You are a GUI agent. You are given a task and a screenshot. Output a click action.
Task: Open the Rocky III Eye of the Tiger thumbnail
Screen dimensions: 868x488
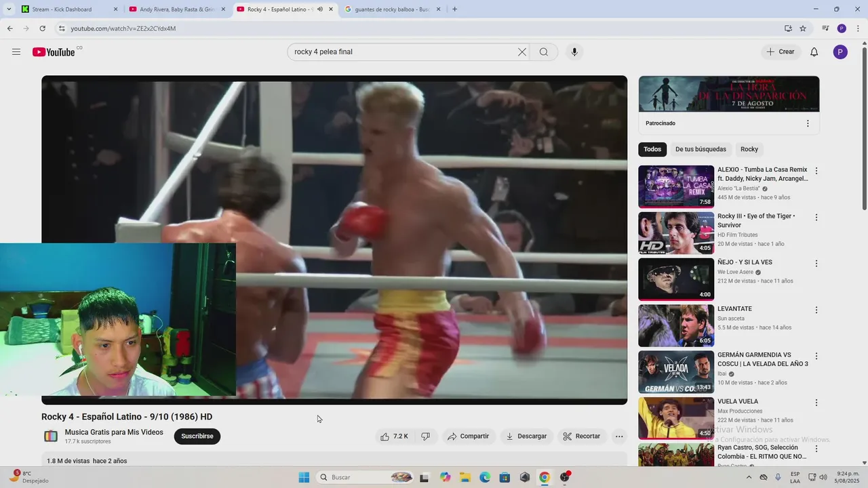pos(676,232)
